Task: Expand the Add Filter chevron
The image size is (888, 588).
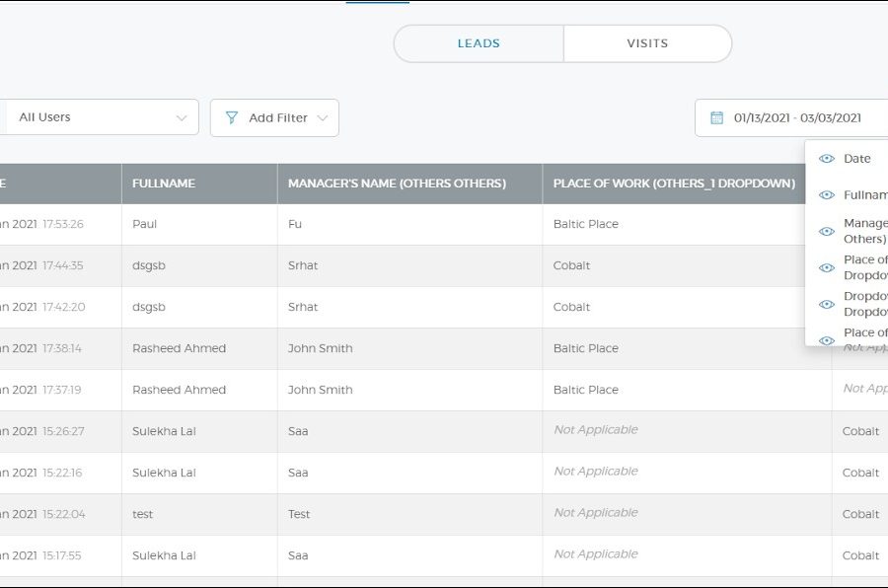Action: (323, 118)
